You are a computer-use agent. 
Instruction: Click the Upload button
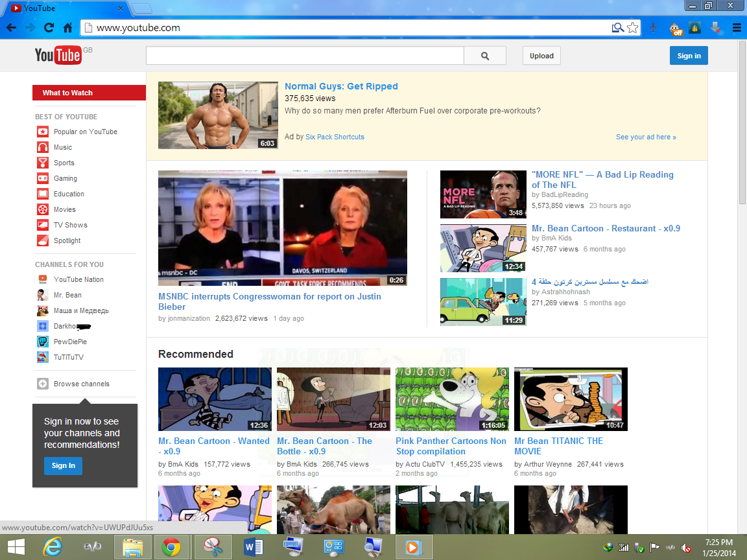tap(541, 56)
